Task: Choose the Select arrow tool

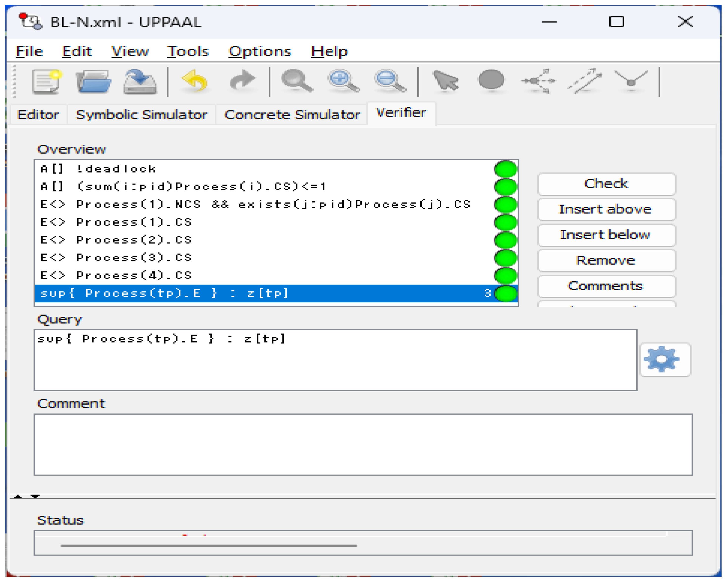Action: click(445, 81)
